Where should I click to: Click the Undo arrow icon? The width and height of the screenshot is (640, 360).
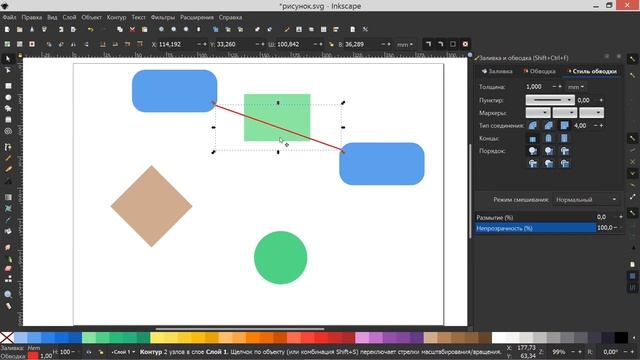click(x=91, y=29)
